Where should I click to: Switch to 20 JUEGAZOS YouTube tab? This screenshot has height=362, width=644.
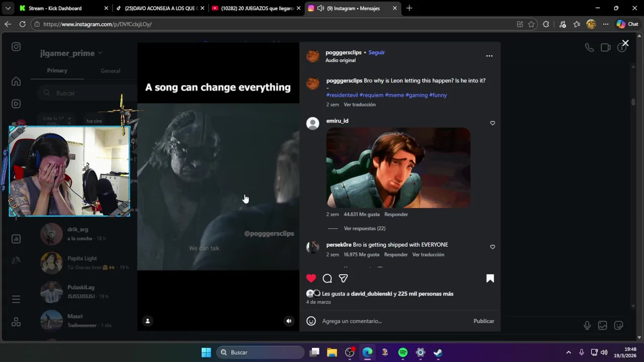click(256, 8)
